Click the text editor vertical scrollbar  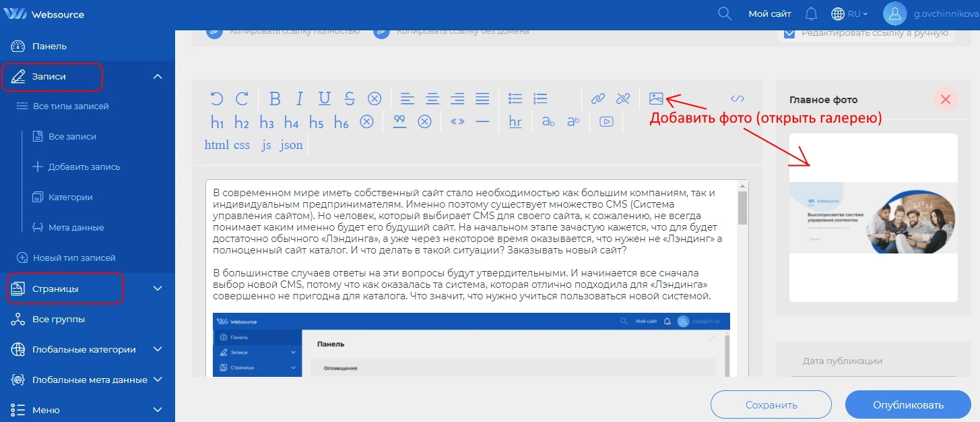(x=743, y=209)
